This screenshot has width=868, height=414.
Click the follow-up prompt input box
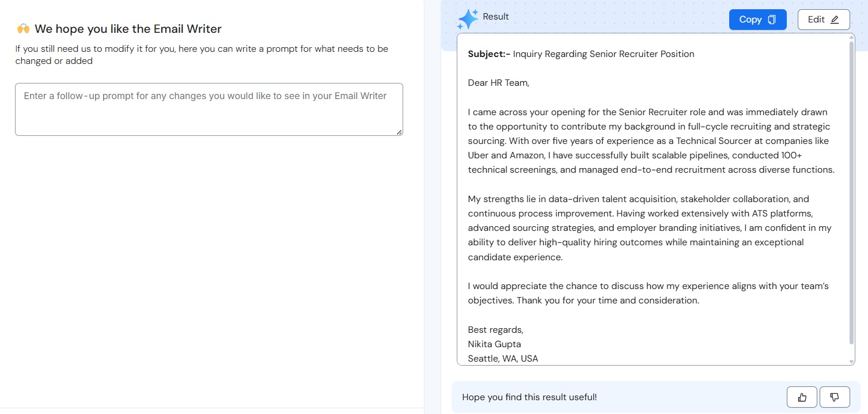point(209,109)
